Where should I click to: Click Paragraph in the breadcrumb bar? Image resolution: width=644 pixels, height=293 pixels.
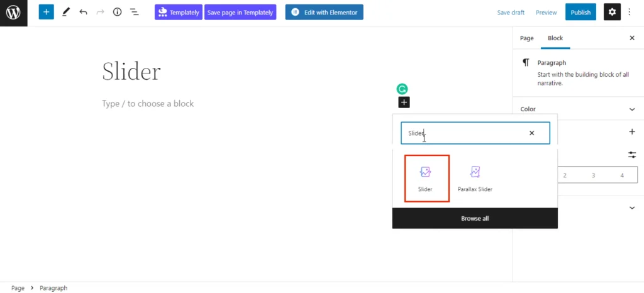53,288
